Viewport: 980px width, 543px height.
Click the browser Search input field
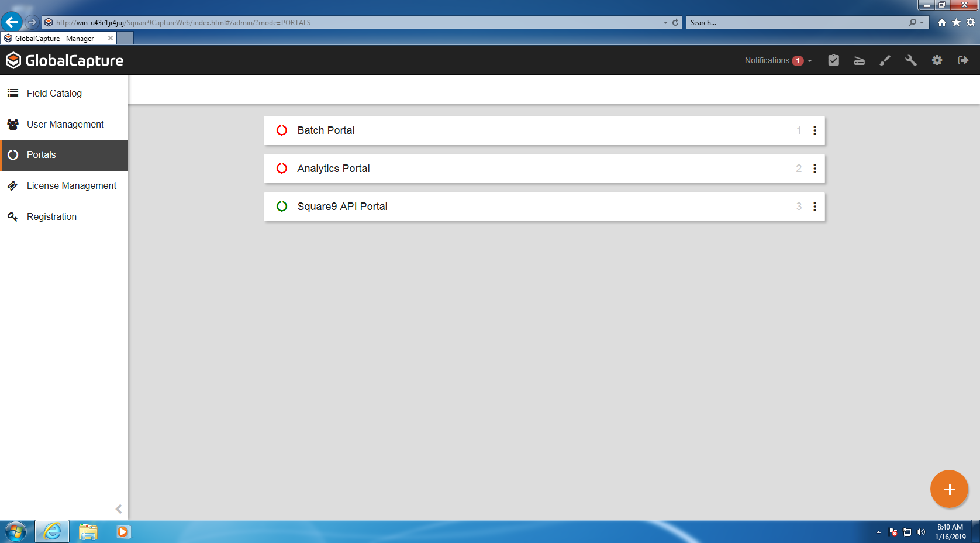tap(795, 22)
